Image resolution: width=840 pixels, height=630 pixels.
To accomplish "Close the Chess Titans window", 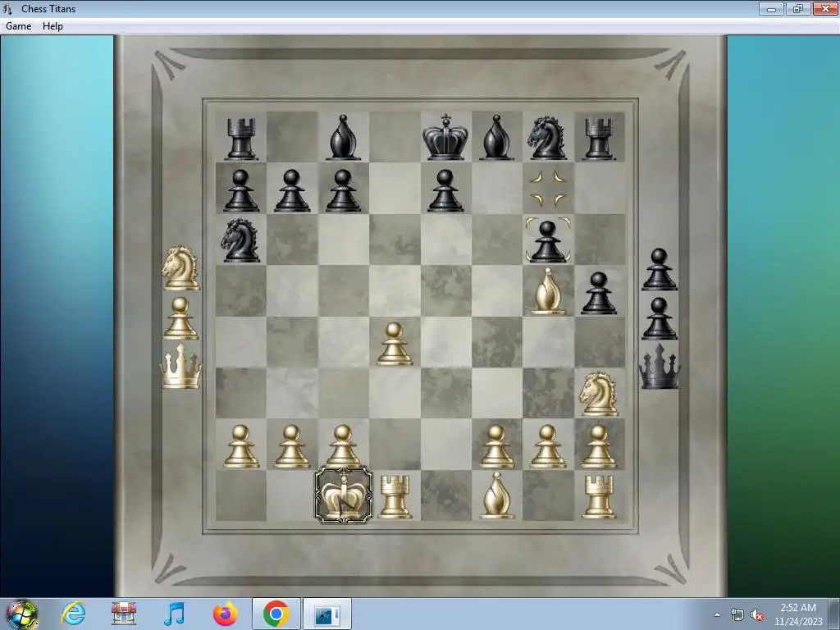I will (825, 8).
